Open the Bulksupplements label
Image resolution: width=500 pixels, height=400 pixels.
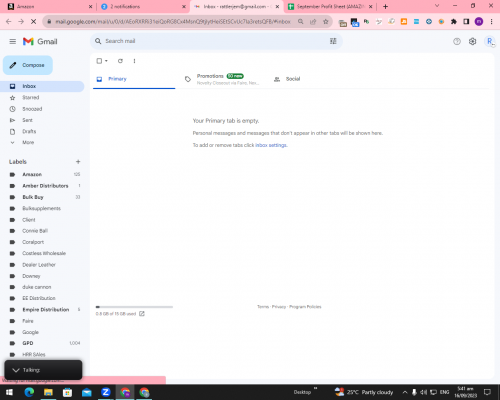(41, 208)
